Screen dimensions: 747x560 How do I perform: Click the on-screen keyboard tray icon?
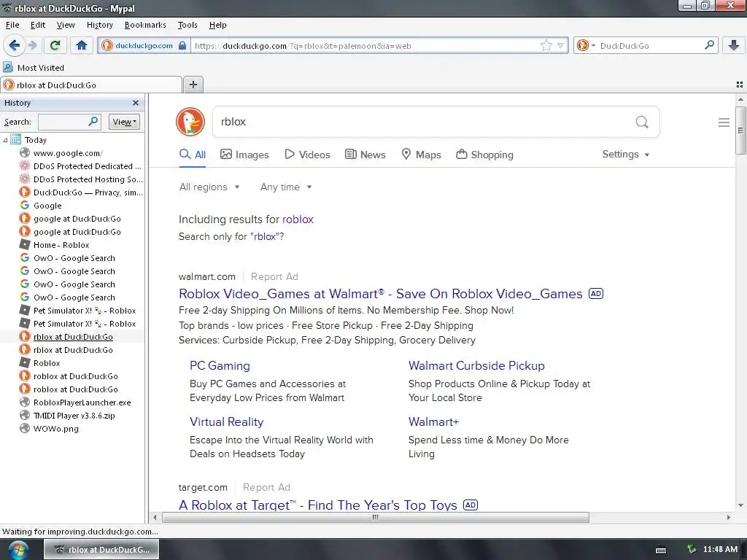(661, 550)
